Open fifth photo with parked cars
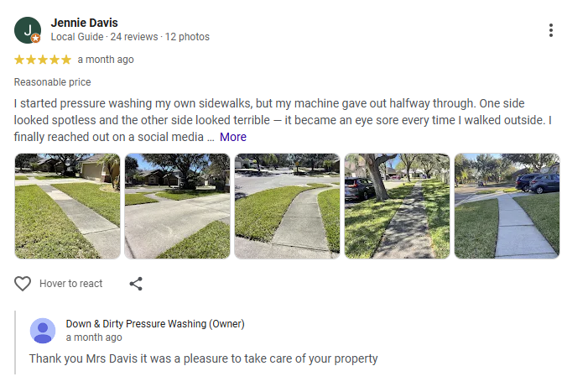Viewport: 588px width, 387px height. (507, 206)
